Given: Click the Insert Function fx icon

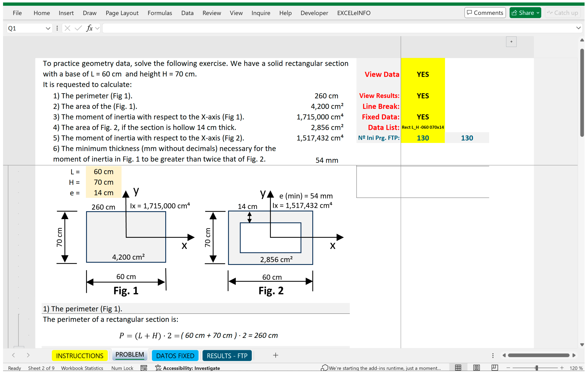Looking at the screenshot, I should tap(89, 28).
